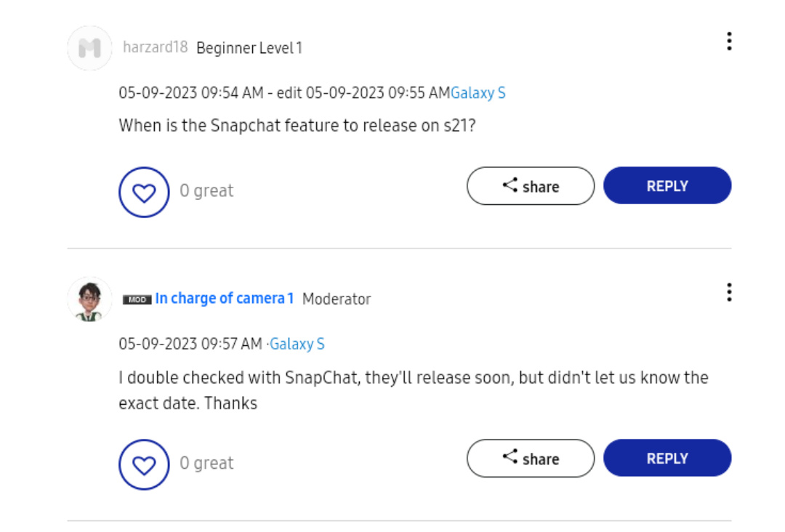Like harzard18's post with the heart icon
The width and height of the screenshot is (785, 532).
click(x=144, y=193)
